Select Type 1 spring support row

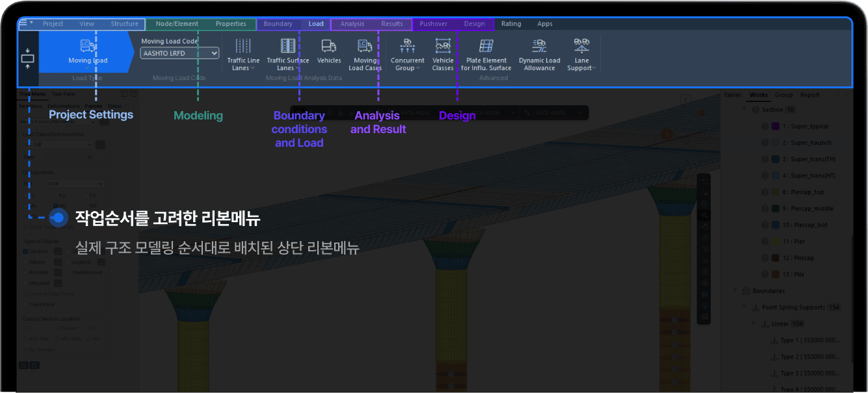(x=805, y=340)
